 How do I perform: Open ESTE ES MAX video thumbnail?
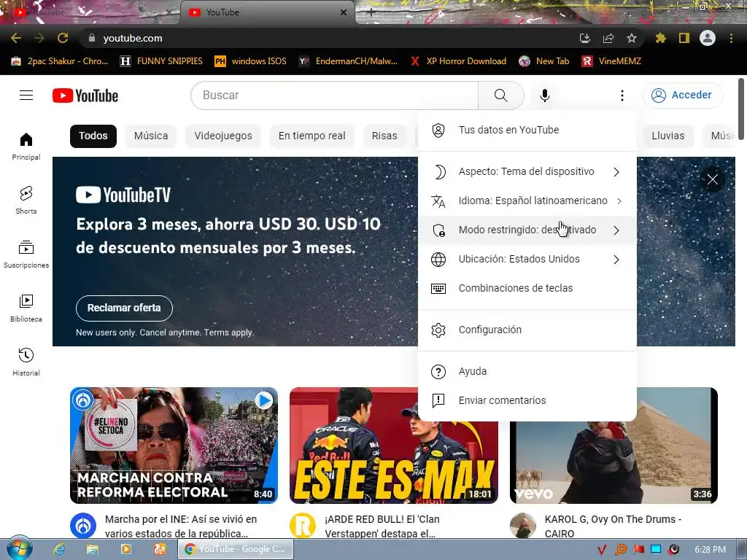[393, 446]
